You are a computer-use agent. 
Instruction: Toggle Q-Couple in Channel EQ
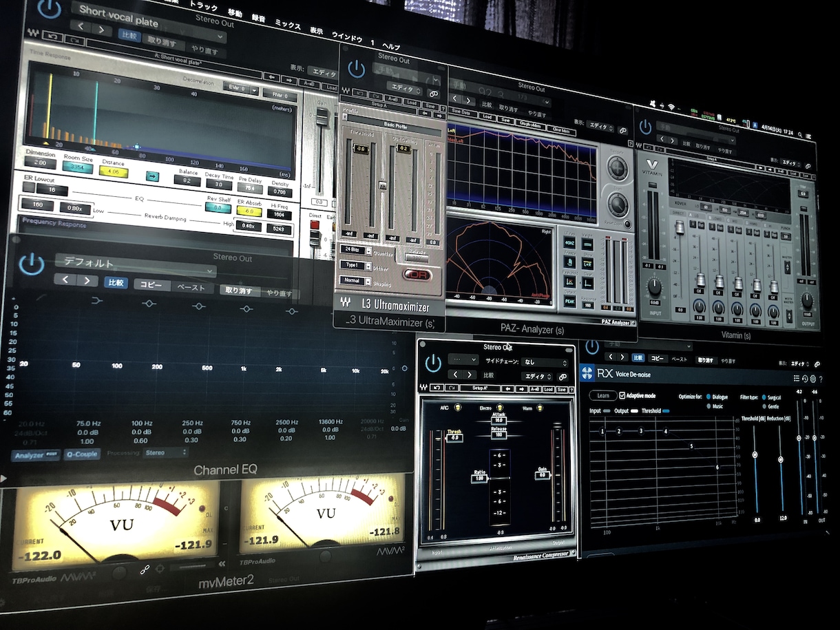(82, 454)
